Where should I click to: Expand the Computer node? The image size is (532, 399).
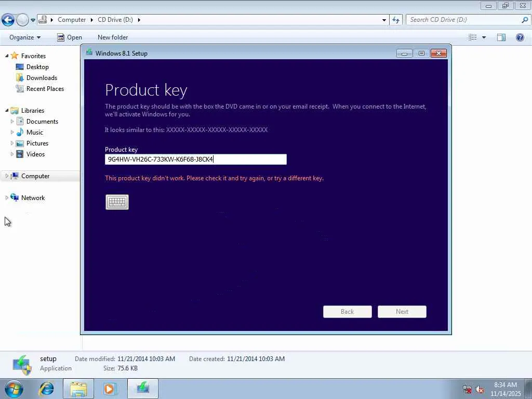point(7,176)
